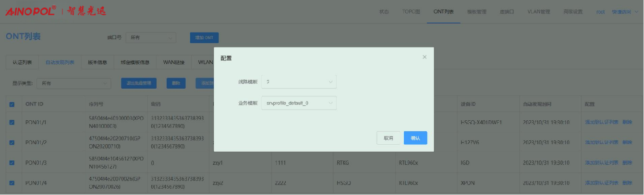Screen dimensions: 644x195
Task: Open the 快速访问 menu in top right
Action: pos(623,12)
